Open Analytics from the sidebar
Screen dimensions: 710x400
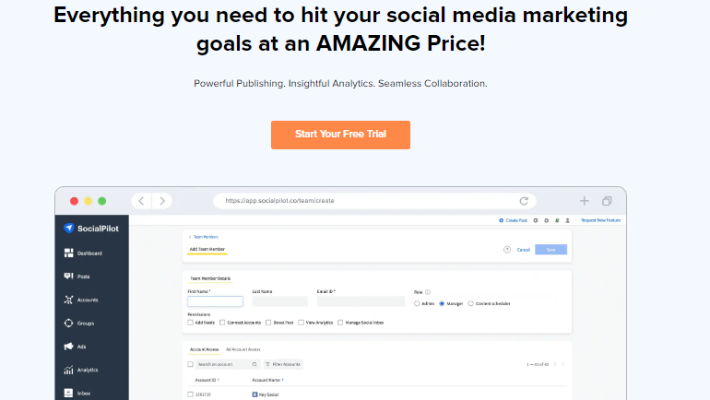coord(81,370)
